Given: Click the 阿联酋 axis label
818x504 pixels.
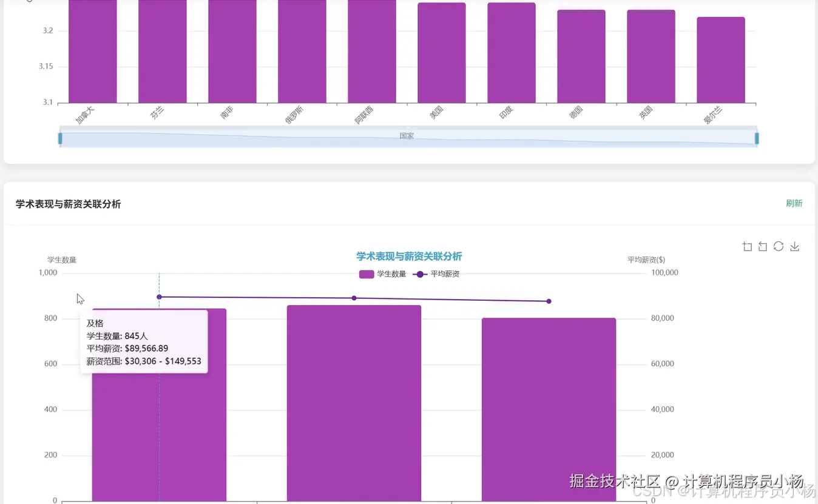Looking at the screenshot, I should (364, 115).
